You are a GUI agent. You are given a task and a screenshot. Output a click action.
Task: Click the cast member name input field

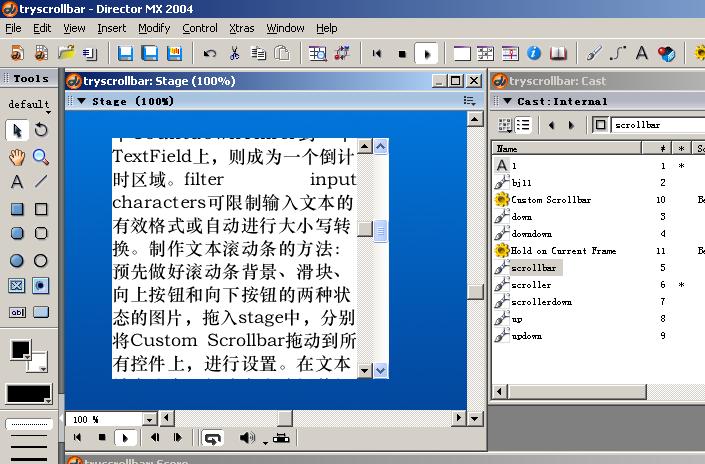pos(658,125)
